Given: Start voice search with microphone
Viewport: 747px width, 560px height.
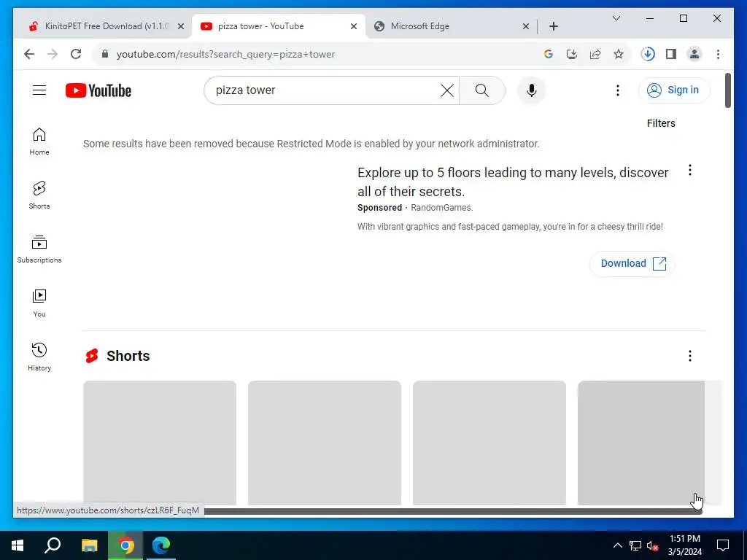Looking at the screenshot, I should [532, 90].
